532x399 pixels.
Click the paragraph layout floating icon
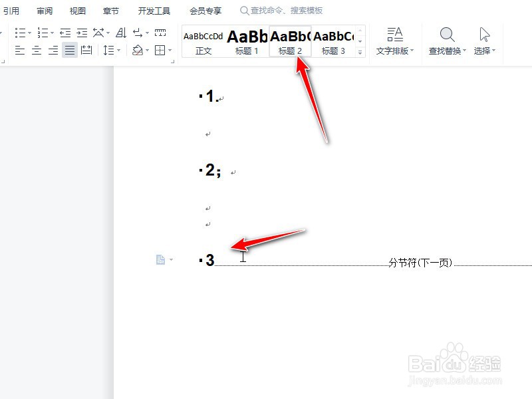tap(160, 259)
